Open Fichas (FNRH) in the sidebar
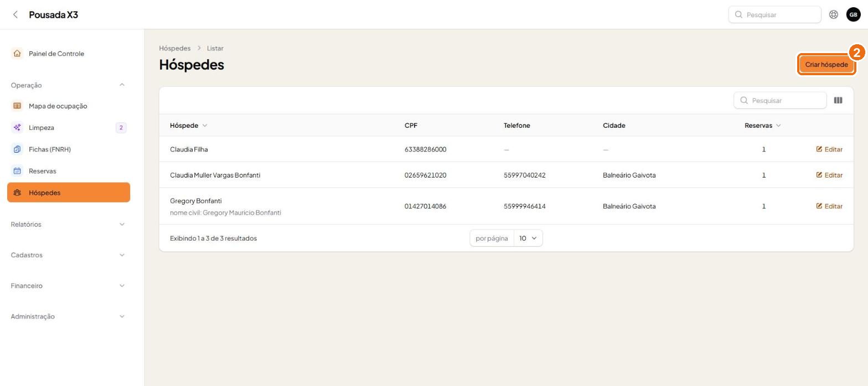The height and width of the screenshot is (386, 868). [x=68, y=149]
